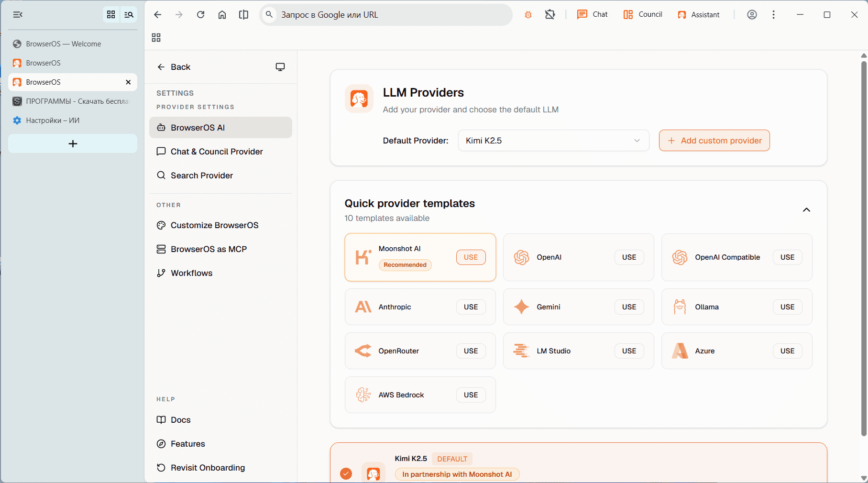This screenshot has height=483, width=868.
Task: Reload the current page
Action: coord(201,15)
